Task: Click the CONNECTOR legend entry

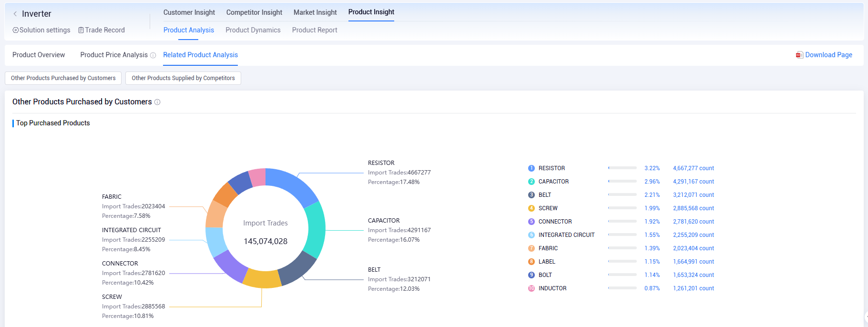Action: point(555,222)
